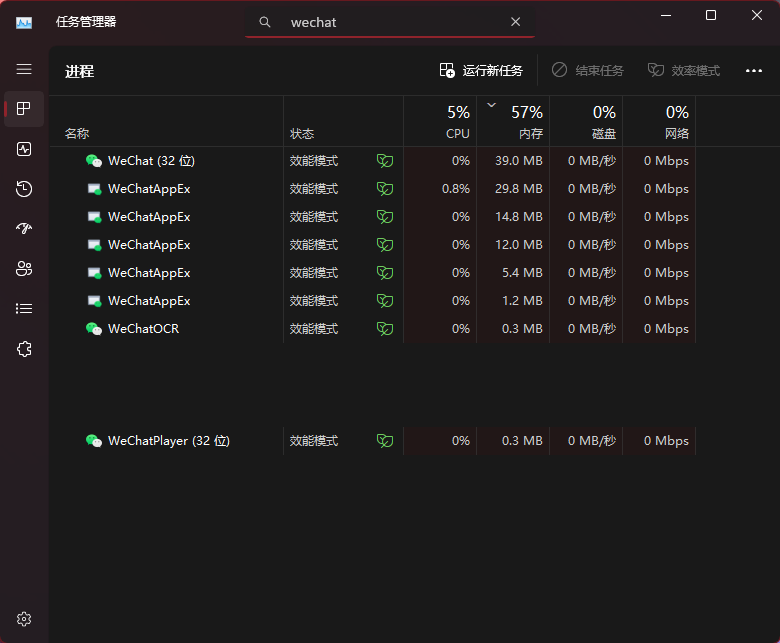
Task: Maximize the Task Manager window
Action: point(711,15)
